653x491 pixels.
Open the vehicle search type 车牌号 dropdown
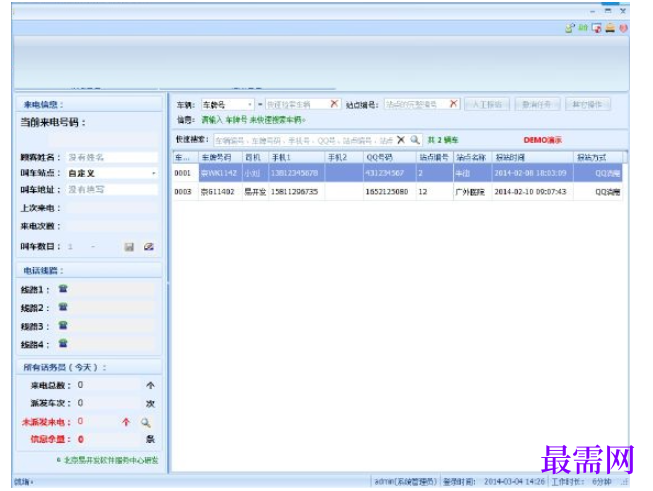tap(227, 104)
